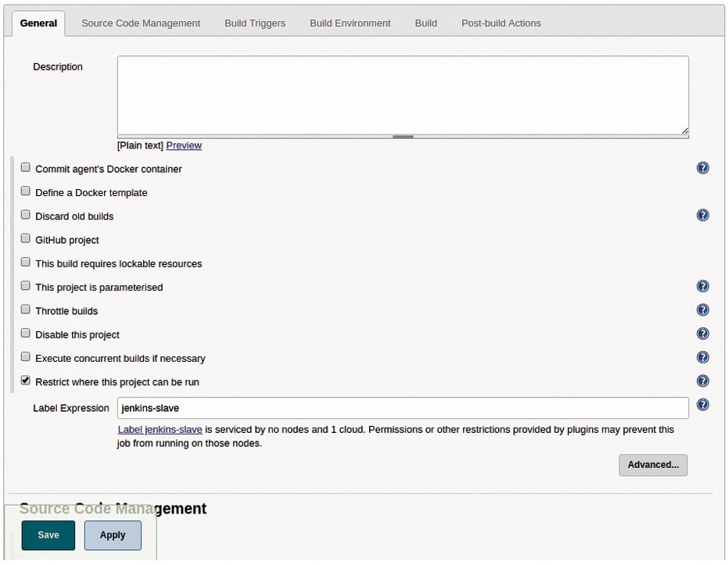728x565 pixels.
Task: Open Label Expression help icon
Action: pos(702,405)
